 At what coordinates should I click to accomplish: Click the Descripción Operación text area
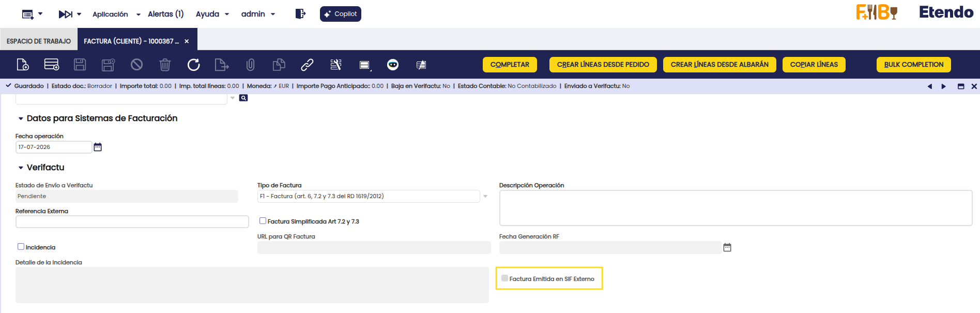[x=736, y=208]
